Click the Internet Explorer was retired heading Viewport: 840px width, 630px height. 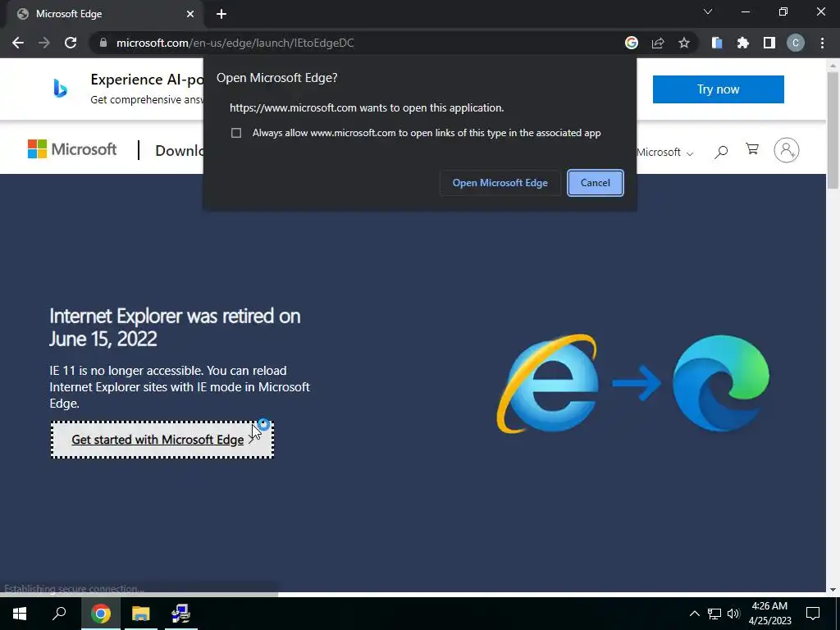175,327
